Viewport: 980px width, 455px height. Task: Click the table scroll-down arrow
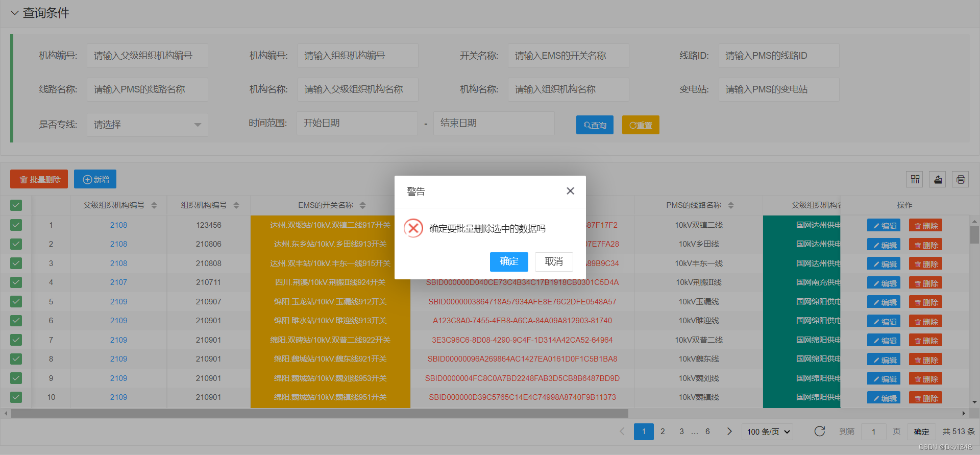tap(974, 402)
